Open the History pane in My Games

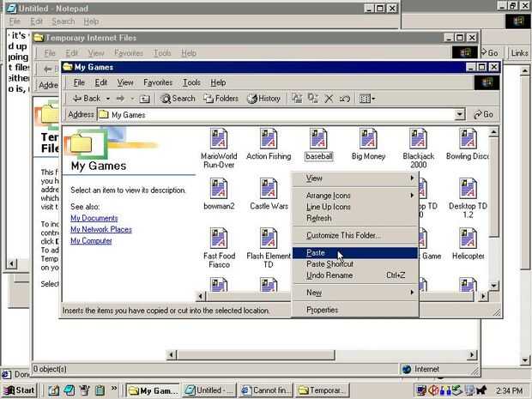coord(264,99)
